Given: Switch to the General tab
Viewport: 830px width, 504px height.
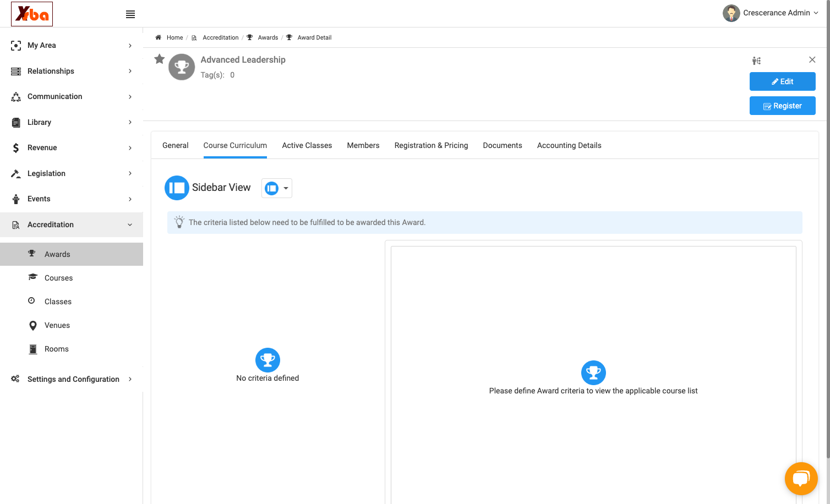Looking at the screenshot, I should click(176, 145).
